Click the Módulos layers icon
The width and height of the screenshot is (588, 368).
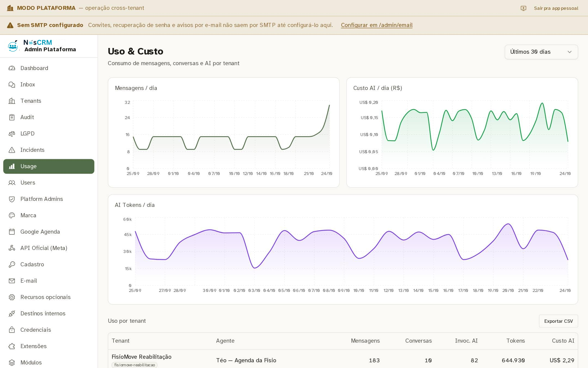point(12,363)
